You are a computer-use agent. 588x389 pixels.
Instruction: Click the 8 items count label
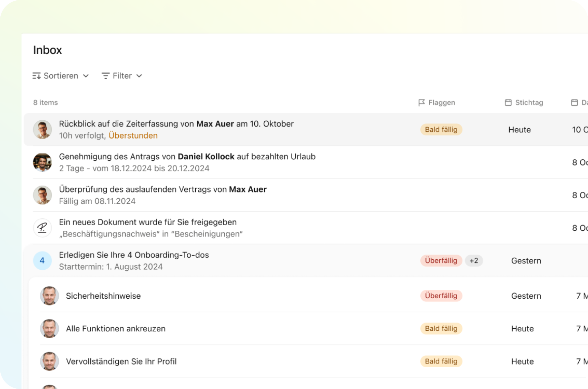coord(46,102)
